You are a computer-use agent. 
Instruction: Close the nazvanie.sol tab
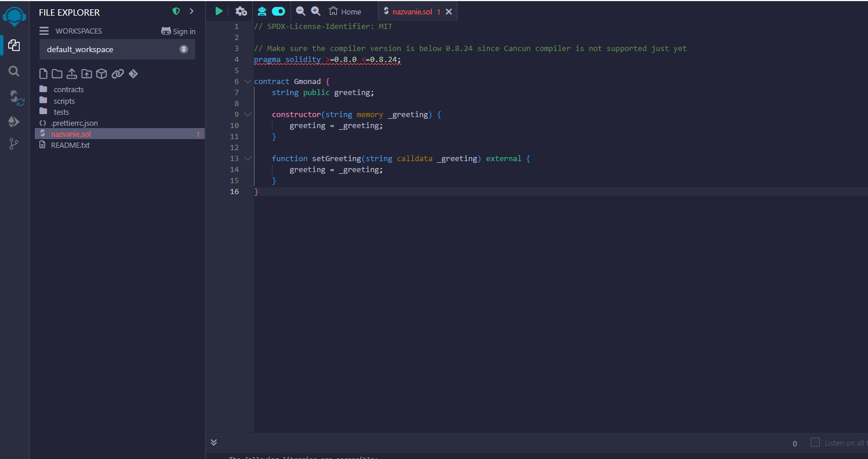[449, 12]
